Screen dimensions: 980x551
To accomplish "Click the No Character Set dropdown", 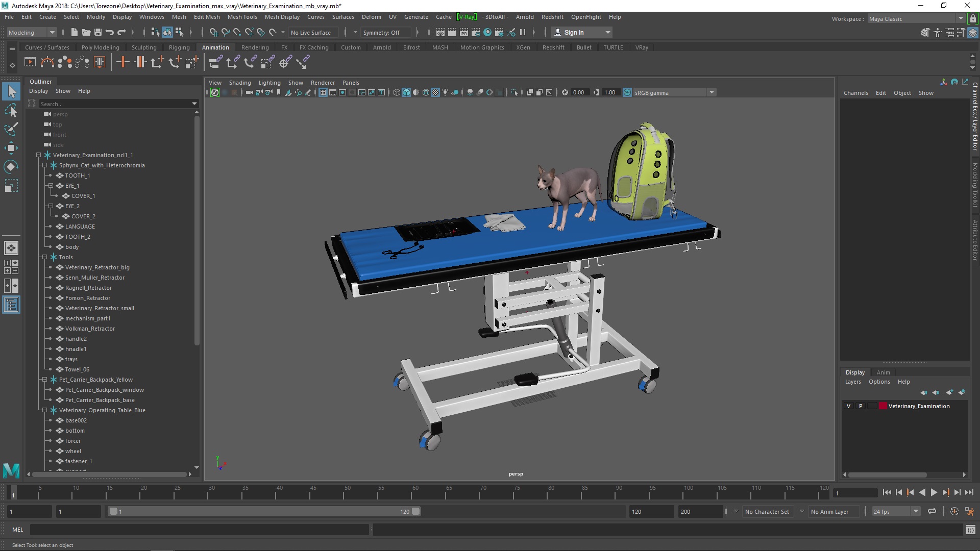I will coord(767,511).
